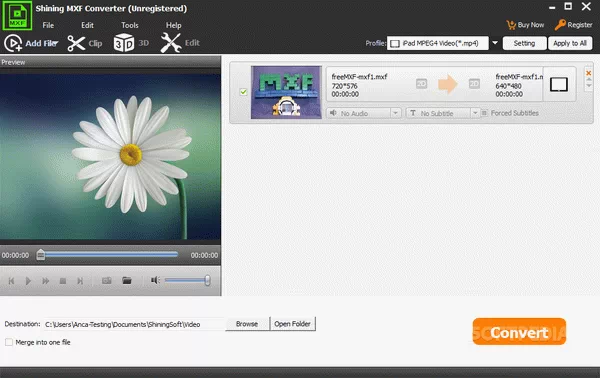Viewport: 600px width, 378px height.
Task: Open the File menu
Action: [48, 25]
